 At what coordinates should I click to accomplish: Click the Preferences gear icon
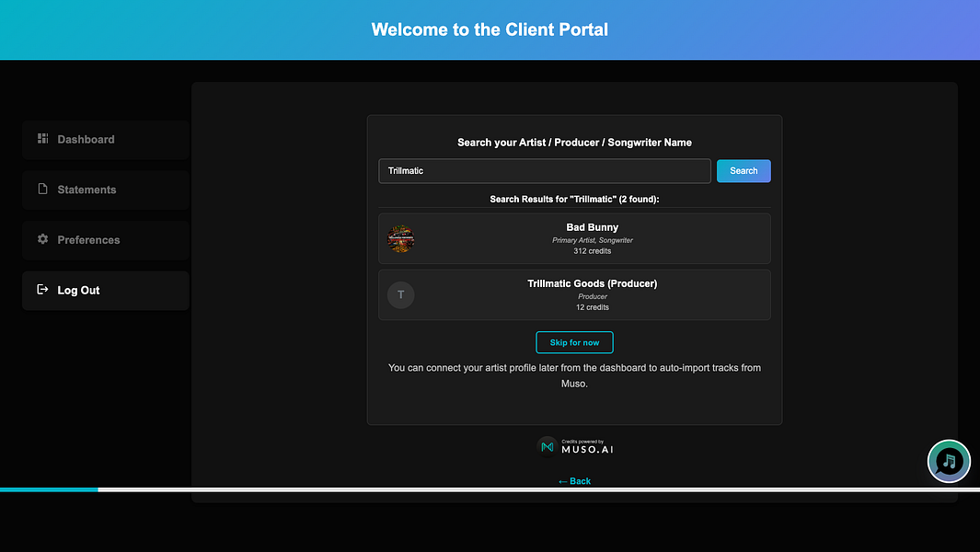[x=42, y=239]
